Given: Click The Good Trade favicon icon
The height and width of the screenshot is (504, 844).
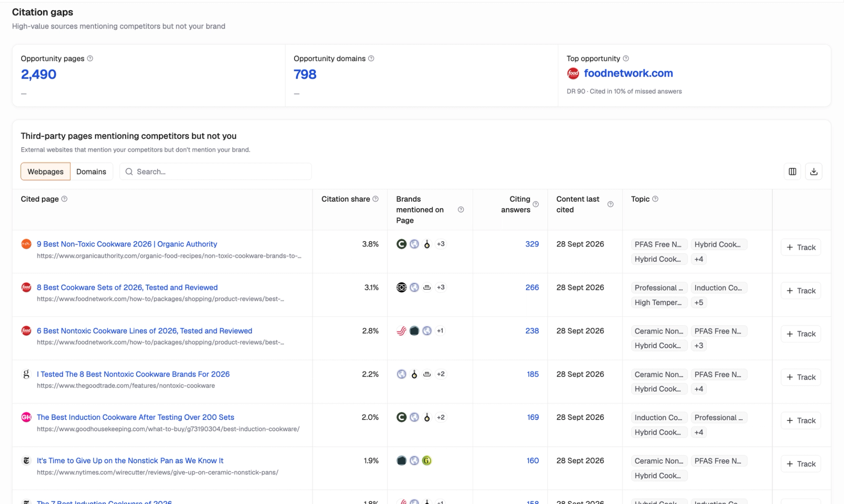Looking at the screenshot, I should 26,374.
